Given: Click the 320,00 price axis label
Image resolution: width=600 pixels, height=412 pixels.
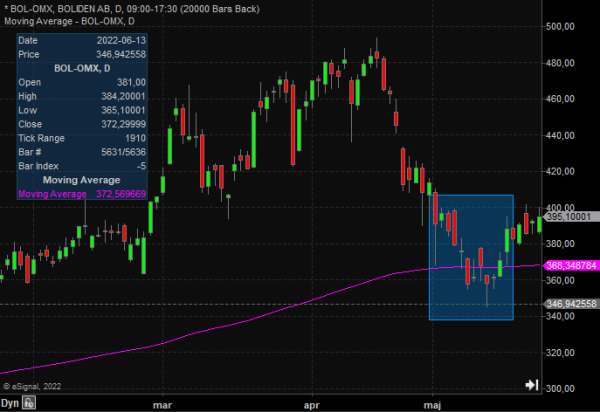Looking at the screenshot, I should pyautogui.click(x=560, y=352).
